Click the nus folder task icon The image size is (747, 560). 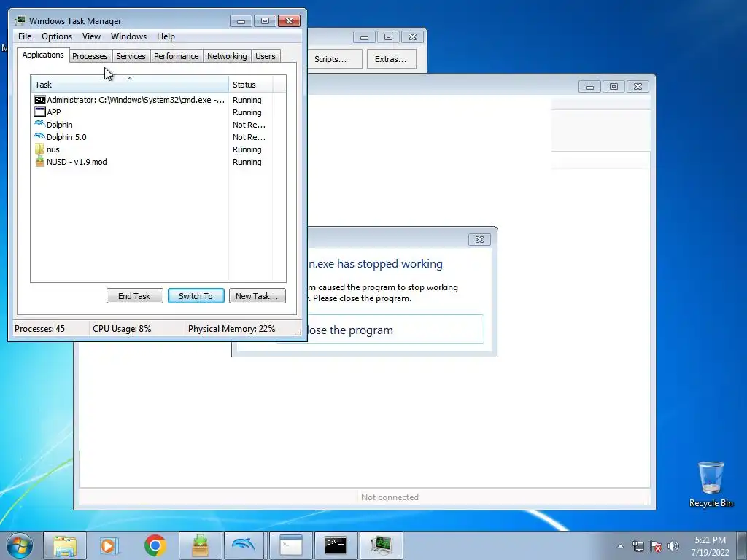coord(40,149)
